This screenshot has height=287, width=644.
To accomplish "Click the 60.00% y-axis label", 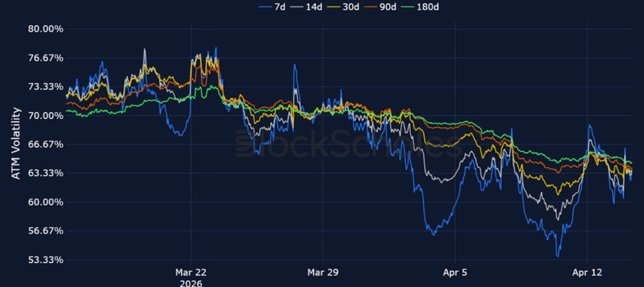I will [45, 202].
